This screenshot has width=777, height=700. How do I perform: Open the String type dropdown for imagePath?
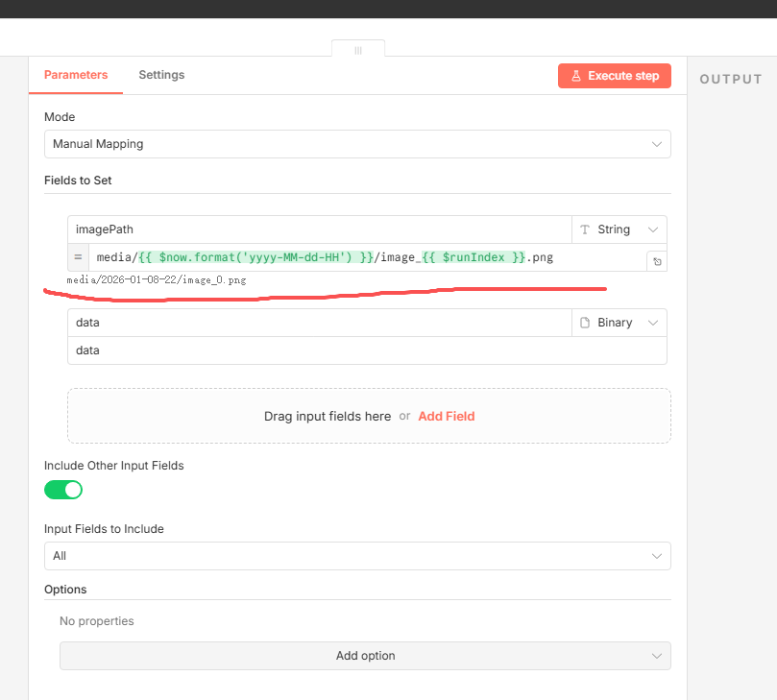pyautogui.click(x=619, y=229)
